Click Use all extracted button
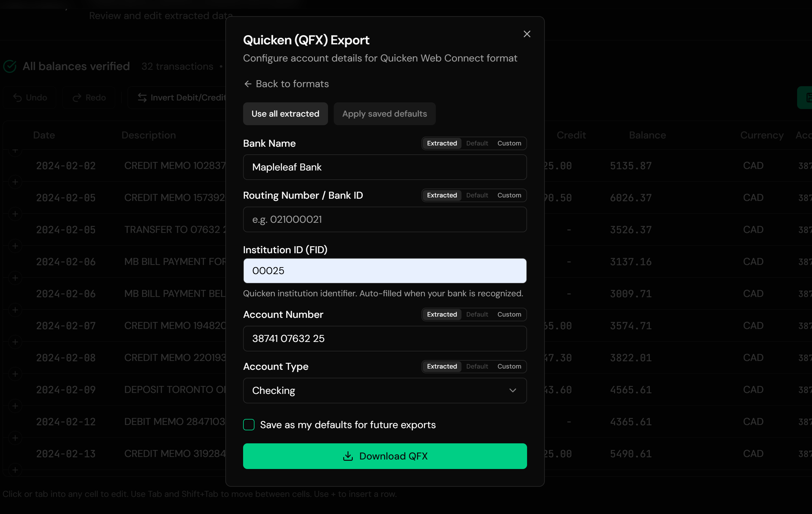 click(x=285, y=113)
